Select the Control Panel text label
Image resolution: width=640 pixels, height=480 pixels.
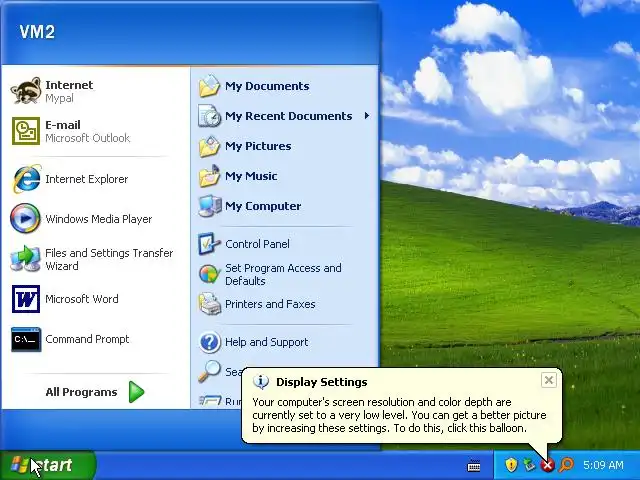tap(257, 244)
